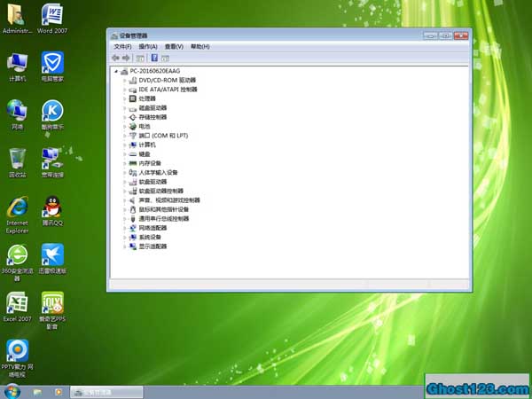Expand the 磁盘驱动器 disk drives node

point(124,108)
